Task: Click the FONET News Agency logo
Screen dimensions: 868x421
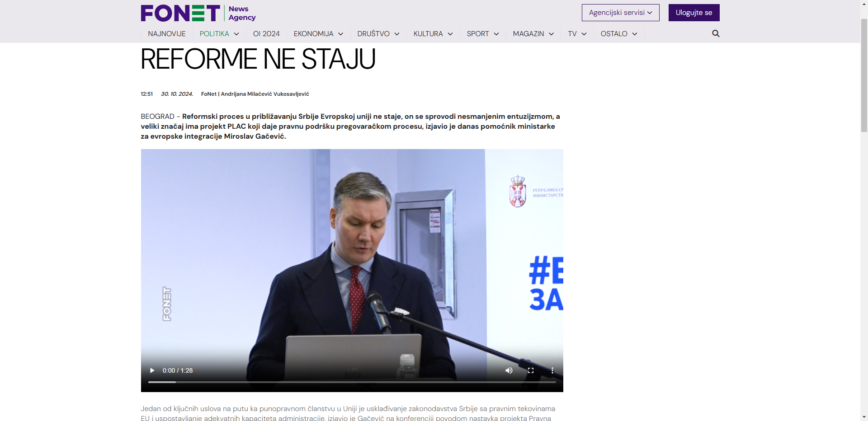Action: coord(198,13)
